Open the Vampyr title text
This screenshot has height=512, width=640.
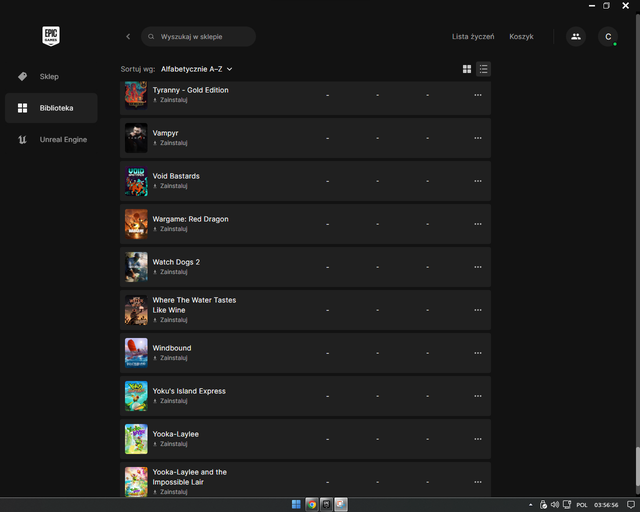click(x=165, y=133)
